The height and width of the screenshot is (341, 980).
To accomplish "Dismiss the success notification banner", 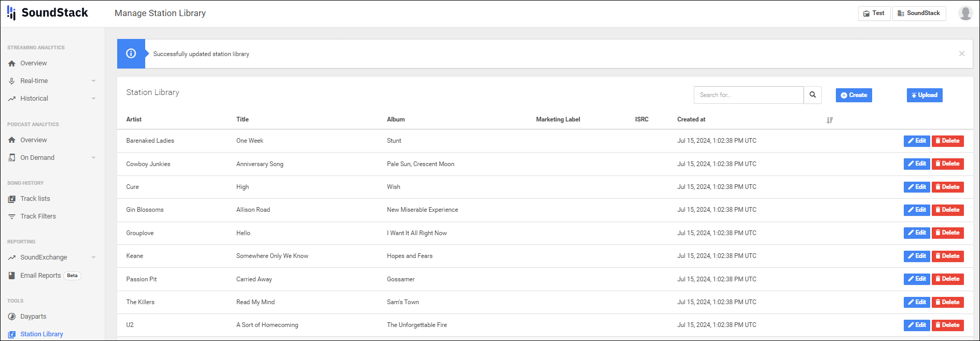I will 962,53.
